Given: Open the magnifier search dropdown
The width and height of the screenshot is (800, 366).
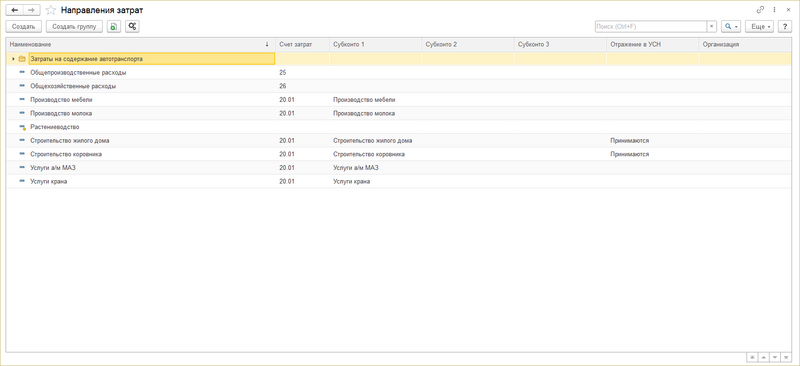Looking at the screenshot, I should point(731,27).
